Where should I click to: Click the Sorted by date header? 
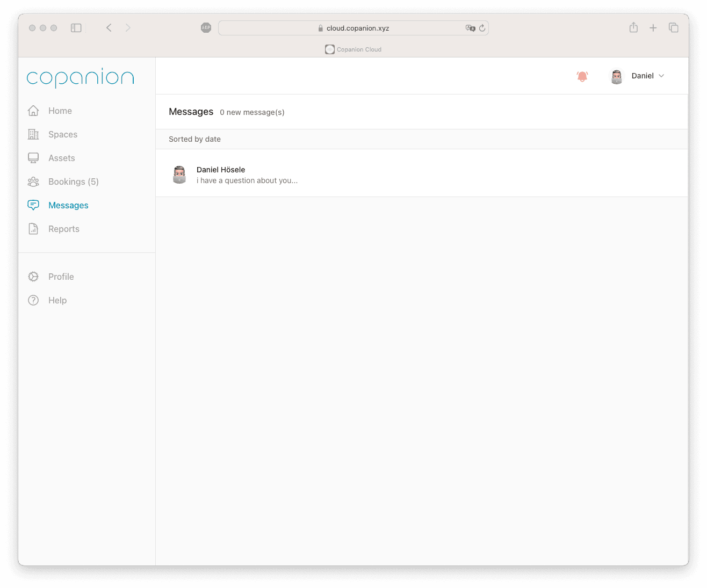coord(194,139)
